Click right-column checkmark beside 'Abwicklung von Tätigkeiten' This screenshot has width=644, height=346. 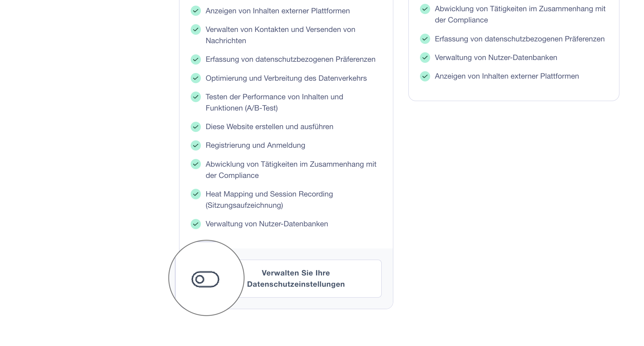425,9
